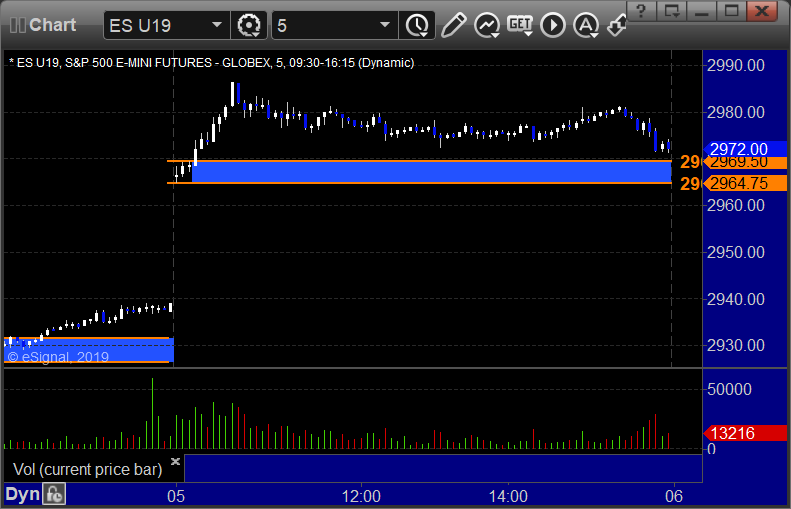Open the ES U19 symbol dropdown
The width and height of the screenshot is (791, 509).
click(x=217, y=25)
